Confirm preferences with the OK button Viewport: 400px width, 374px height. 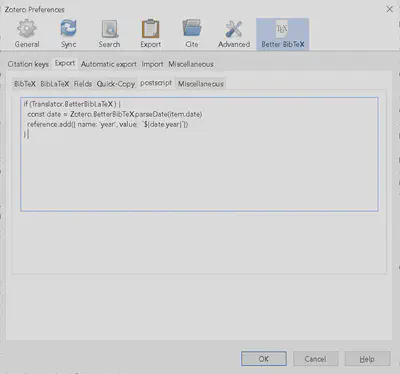(x=264, y=359)
